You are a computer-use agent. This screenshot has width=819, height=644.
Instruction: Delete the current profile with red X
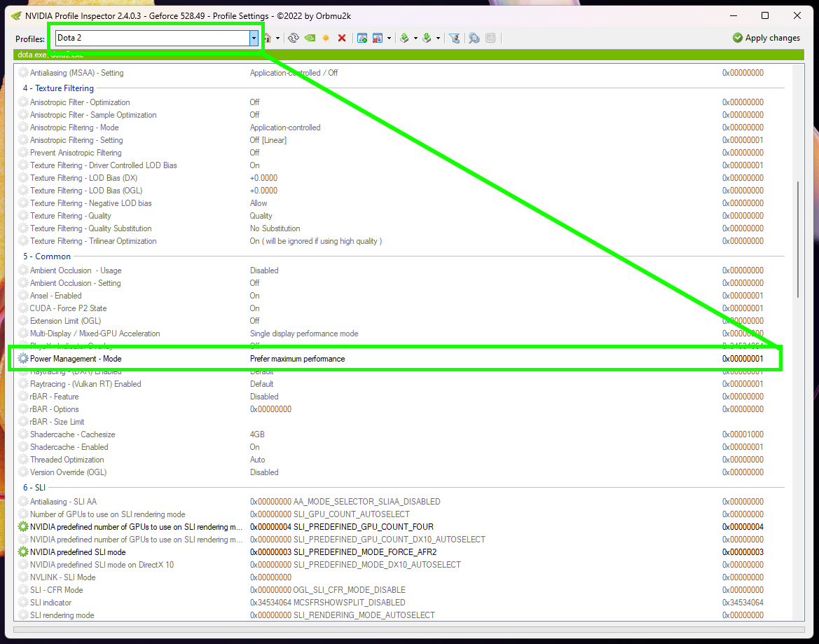pos(342,38)
